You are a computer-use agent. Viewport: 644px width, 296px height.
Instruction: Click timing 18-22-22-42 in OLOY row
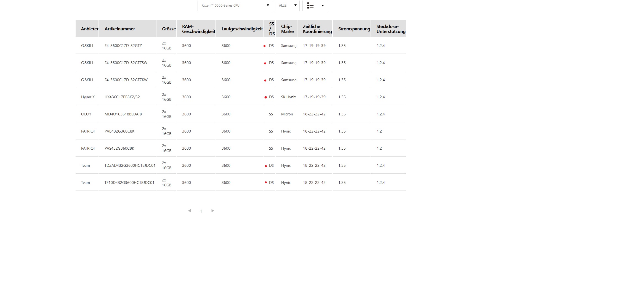[x=314, y=114]
